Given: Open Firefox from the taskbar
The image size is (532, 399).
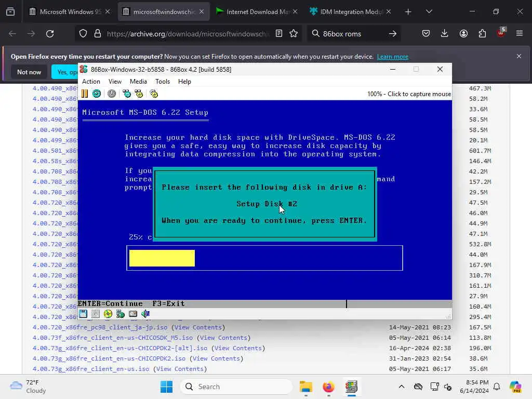Looking at the screenshot, I should 328,387.
